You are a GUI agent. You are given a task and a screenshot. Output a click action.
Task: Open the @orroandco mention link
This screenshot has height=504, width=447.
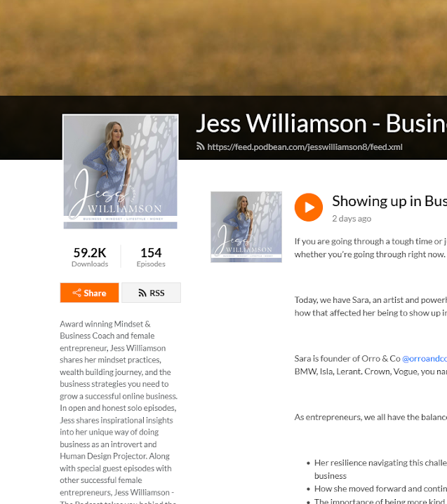click(x=425, y=359)
